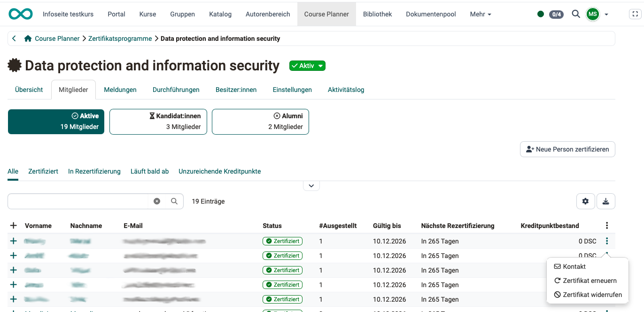Screen dimensions: 644x312
Task: Select the Alumni members filter
Action: click(260, 122)
